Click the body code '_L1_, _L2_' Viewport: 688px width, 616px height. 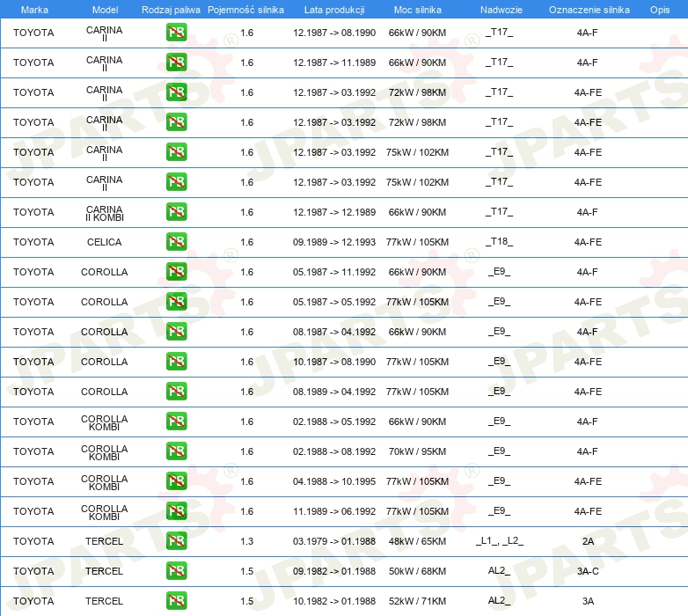500,540
